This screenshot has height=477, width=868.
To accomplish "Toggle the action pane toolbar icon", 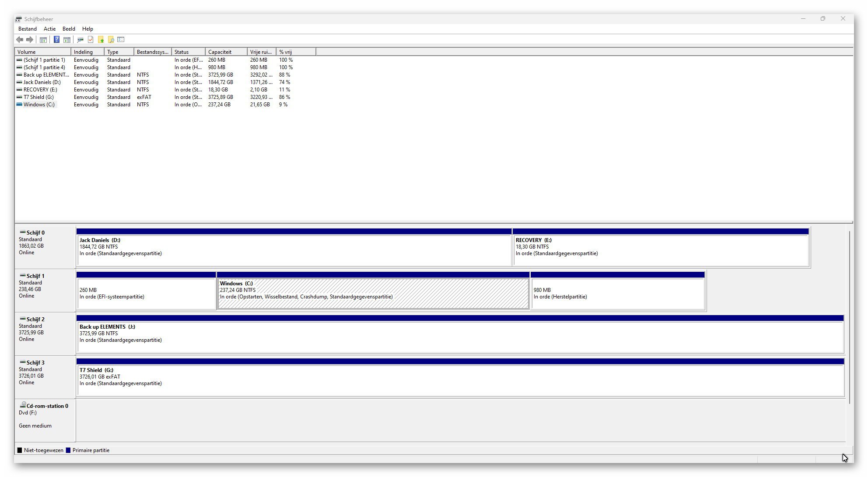I will click(67, 40).
